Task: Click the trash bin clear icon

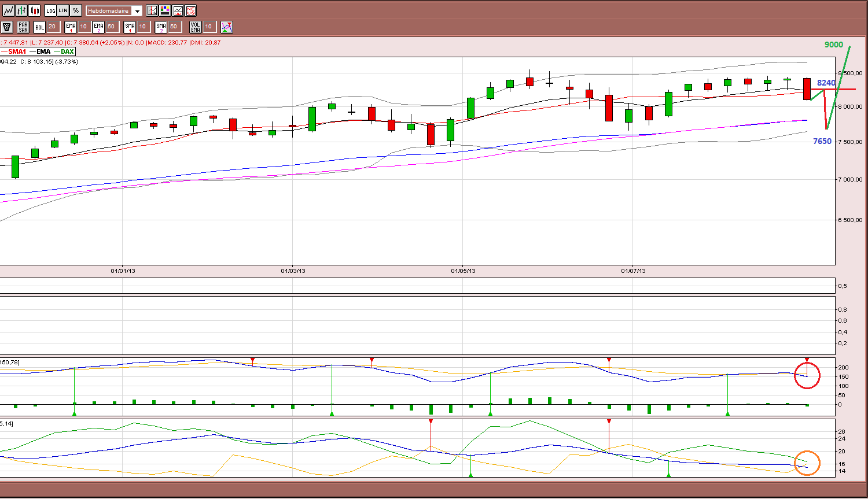Action: pos(7,27)
